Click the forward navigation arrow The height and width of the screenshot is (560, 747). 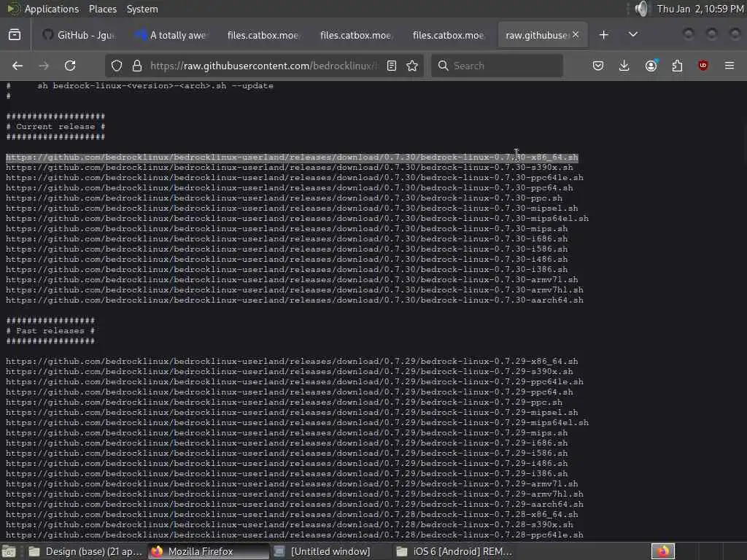pos(44,66)
